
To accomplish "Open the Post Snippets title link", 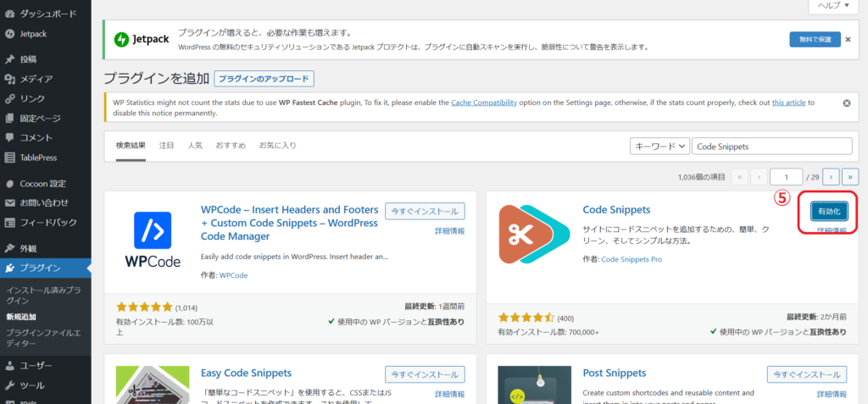I will [x=615, y=373].
